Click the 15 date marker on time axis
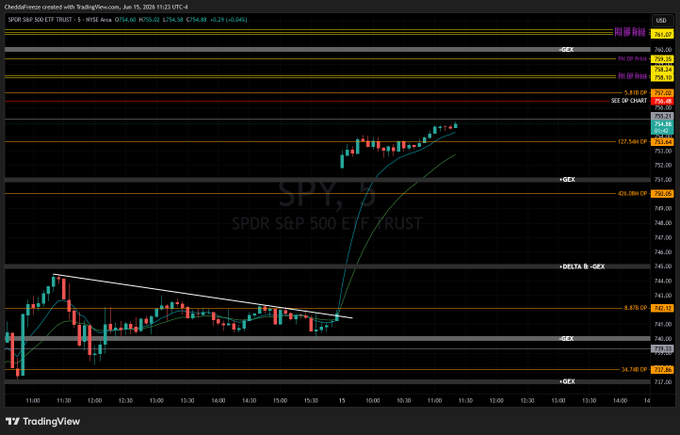Viewport: 680px width, 435px height. click(342, 400)
